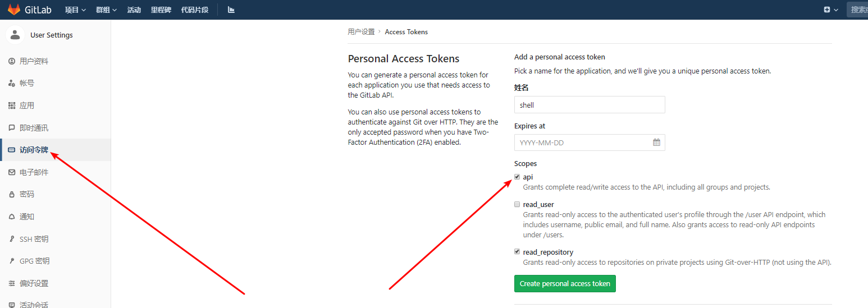The width and height of the screenshot is (868, 308).
Task: Click the token name input field
Action: (590, 105)
